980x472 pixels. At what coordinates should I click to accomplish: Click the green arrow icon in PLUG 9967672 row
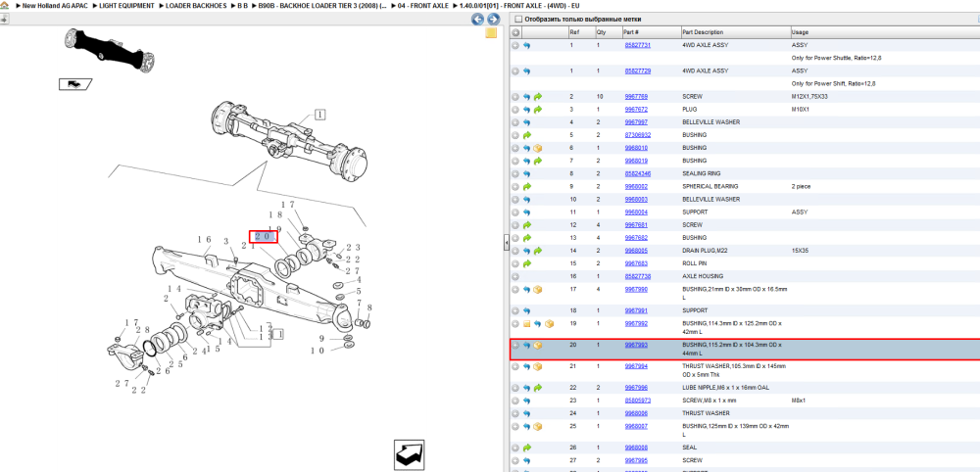[x=537, y=110]
